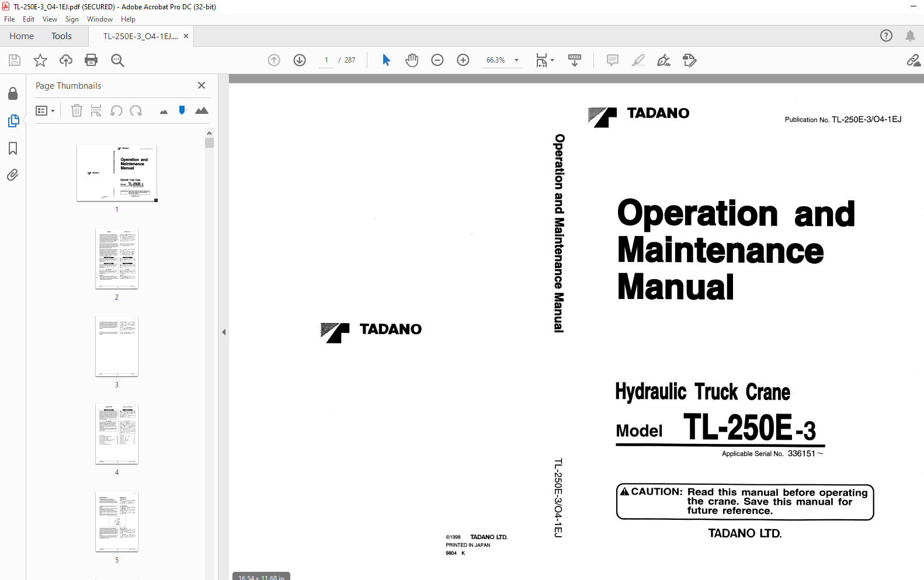
Task: Rotate page counterclockwise
Action: pos(116,110)
